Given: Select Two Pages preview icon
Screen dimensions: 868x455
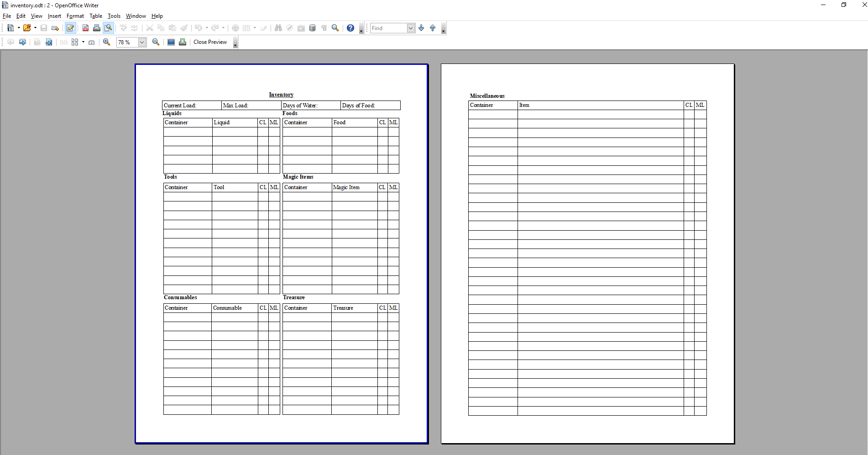Looking at the screenshot, I should (64, 42).
